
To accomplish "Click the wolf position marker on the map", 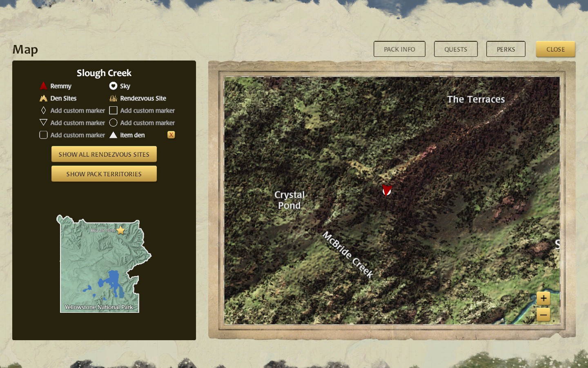I will coord(387,190).
